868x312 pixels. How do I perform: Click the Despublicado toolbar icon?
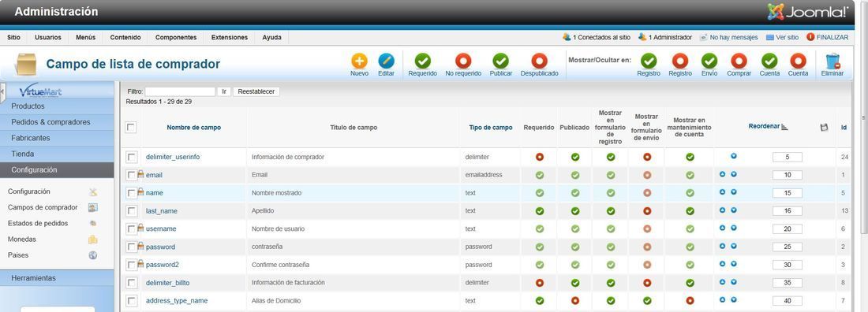coord(539,61)
